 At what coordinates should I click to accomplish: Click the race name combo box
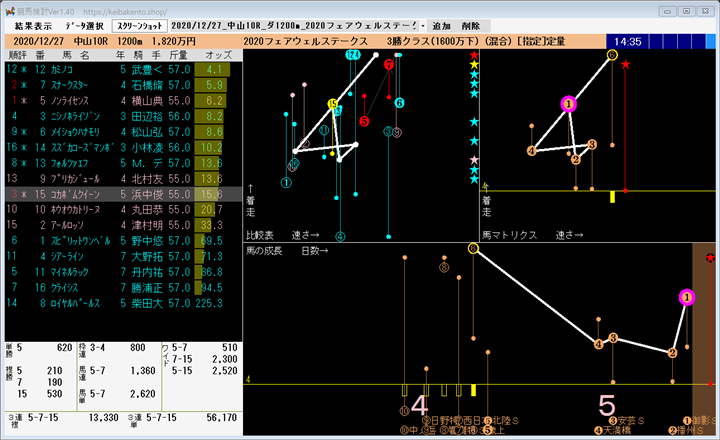coord(297,26)
